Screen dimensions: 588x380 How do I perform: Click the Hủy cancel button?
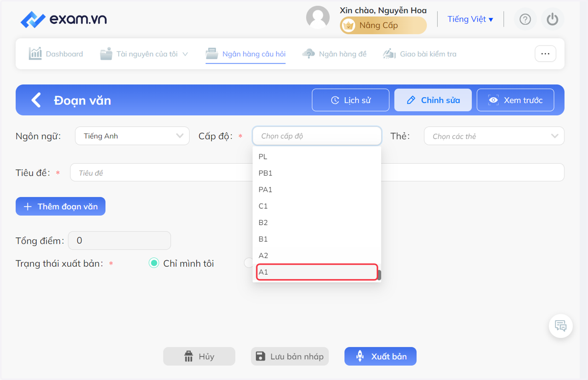coord(199,356)
